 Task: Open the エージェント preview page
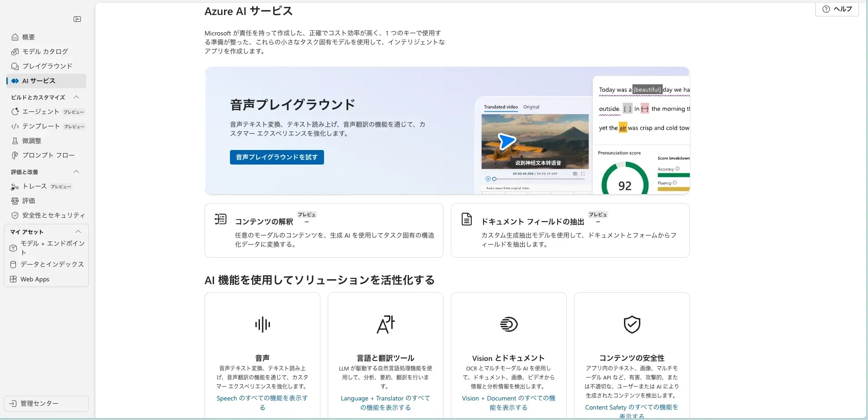pos(41,112)
